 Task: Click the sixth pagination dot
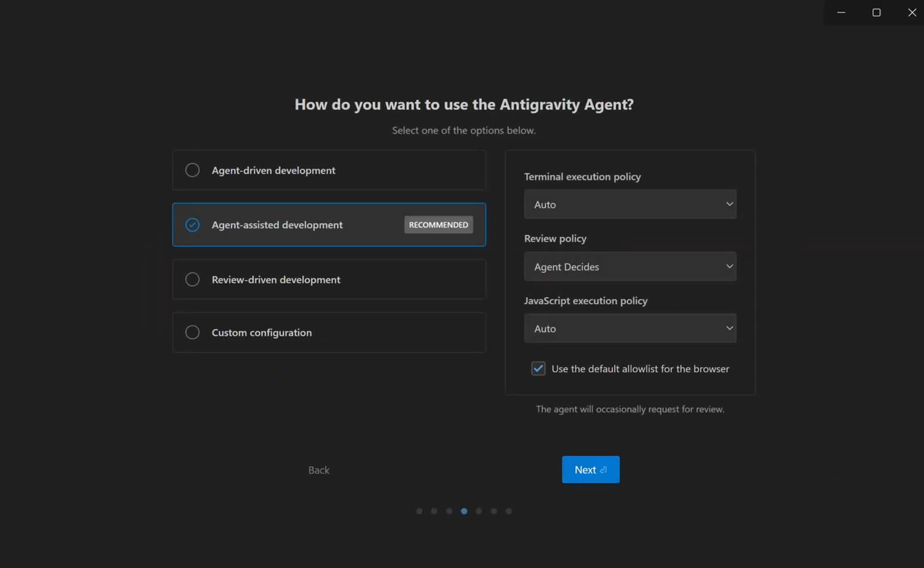click(494, 511)
